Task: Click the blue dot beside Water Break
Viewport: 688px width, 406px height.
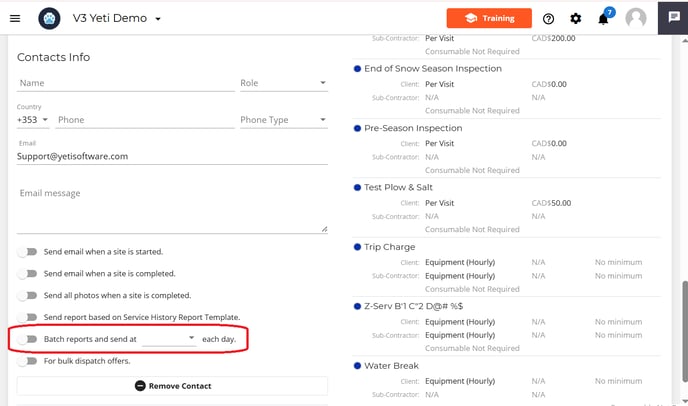Action: pos(357,366)
